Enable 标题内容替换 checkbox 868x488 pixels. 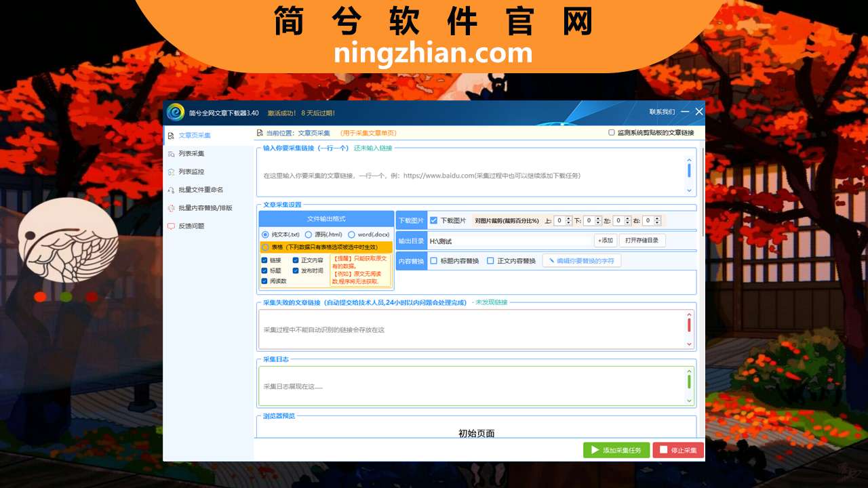click(434, 261)
